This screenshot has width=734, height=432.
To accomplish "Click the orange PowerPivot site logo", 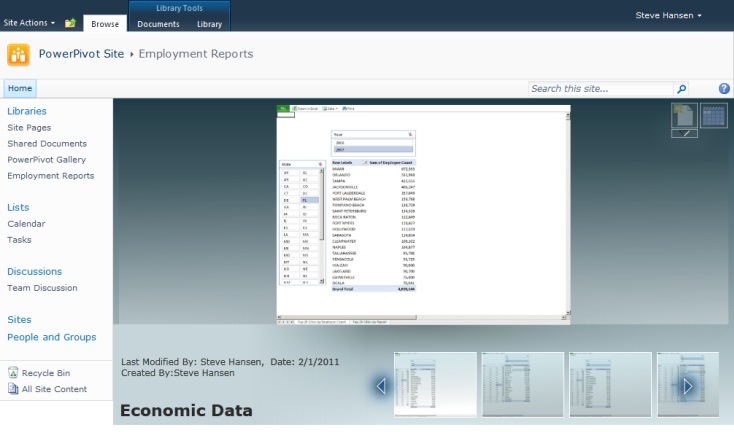I will coord(18,54).
